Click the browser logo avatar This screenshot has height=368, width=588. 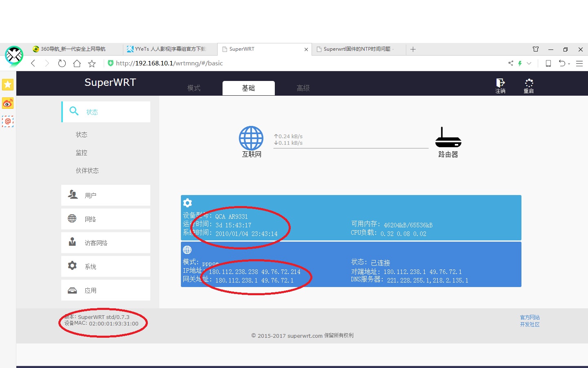coord(14,56)
